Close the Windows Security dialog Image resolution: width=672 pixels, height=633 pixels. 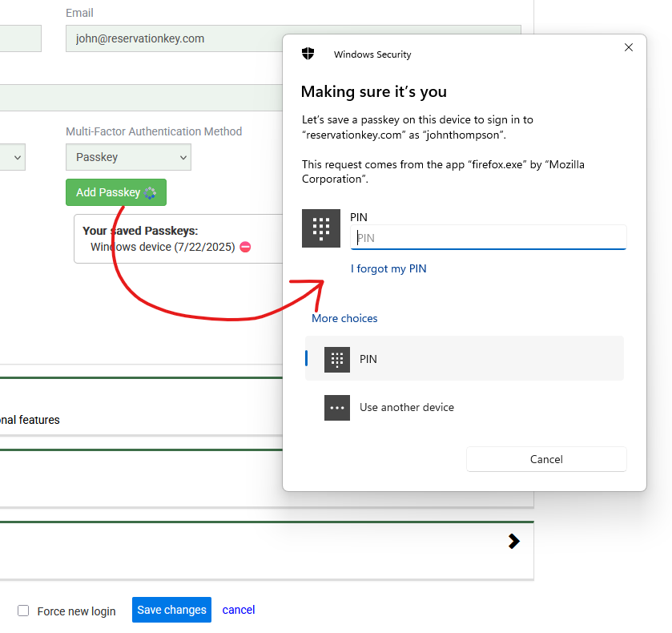pyautogui.click(x=629, y=48)
